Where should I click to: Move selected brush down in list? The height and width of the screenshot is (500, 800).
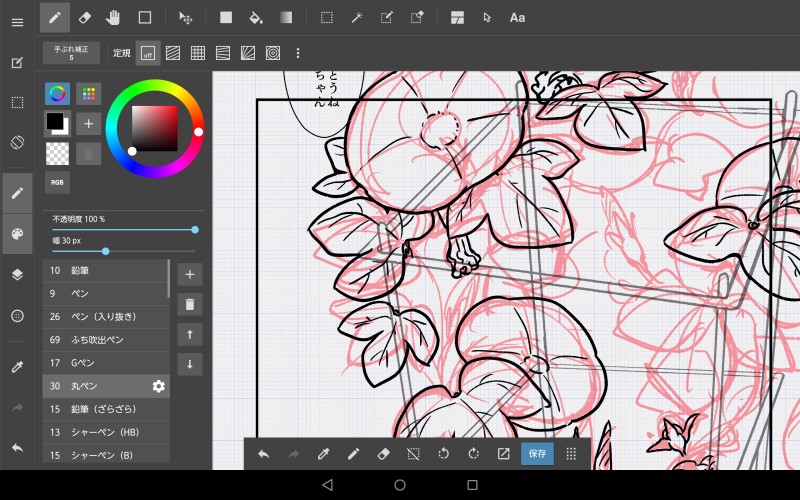pos(190,364)
